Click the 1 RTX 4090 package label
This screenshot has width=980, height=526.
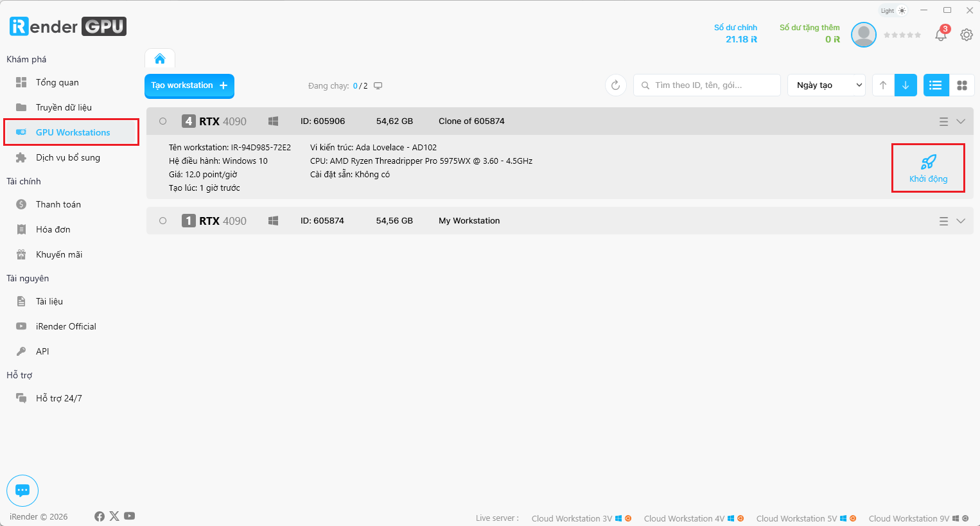214,221
